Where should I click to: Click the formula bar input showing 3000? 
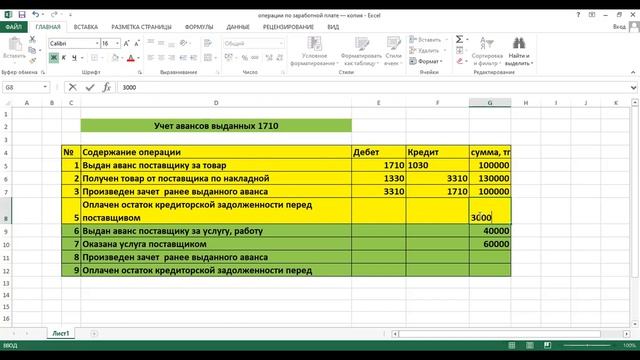click(x=373, y=87)
